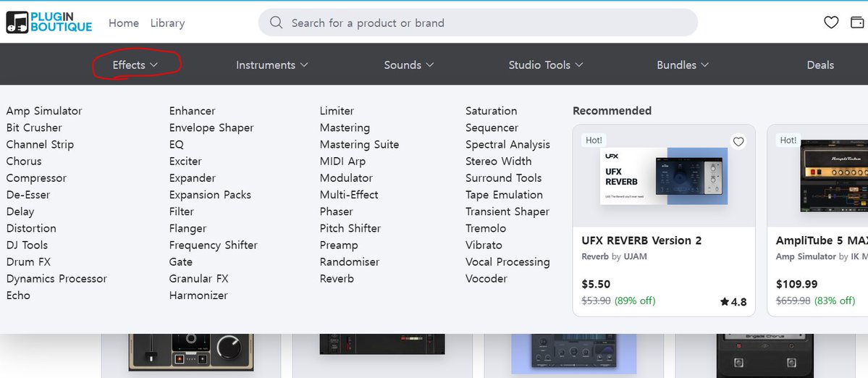Open the Flanger category

pyautogui.click(x=187, y=228)
